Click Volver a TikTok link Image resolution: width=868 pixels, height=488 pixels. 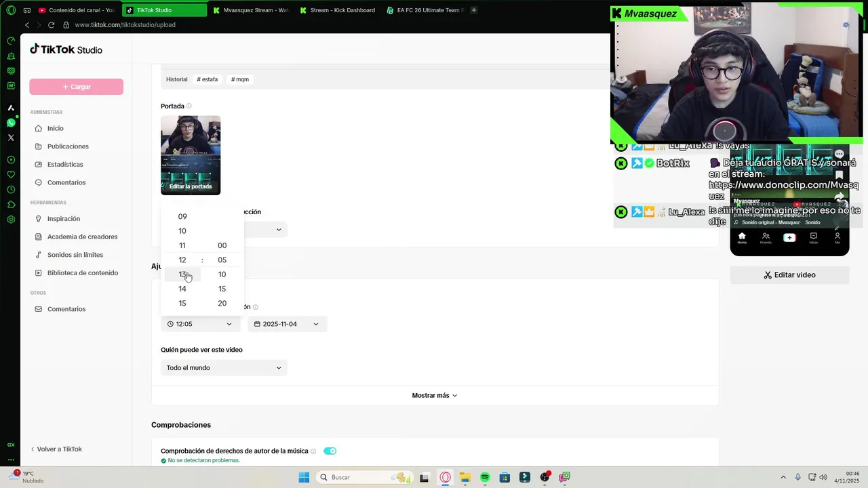[56, 449]
